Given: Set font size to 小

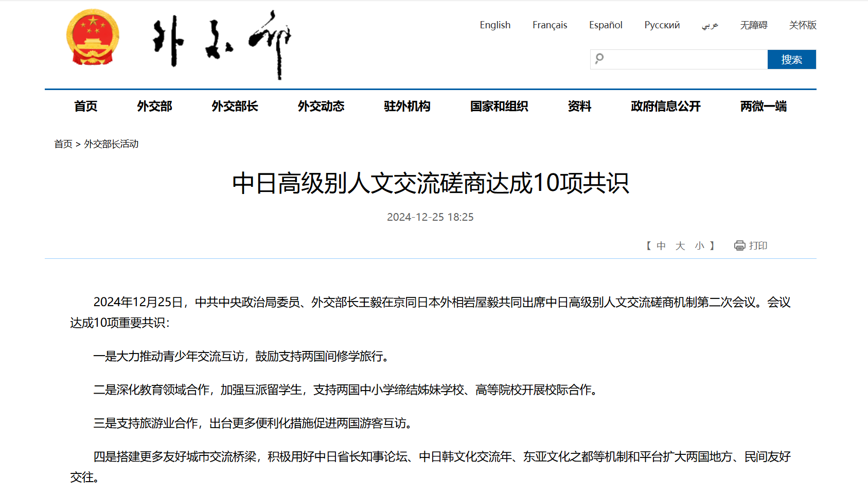Looking at the screenshot, I should coord(699,246).
